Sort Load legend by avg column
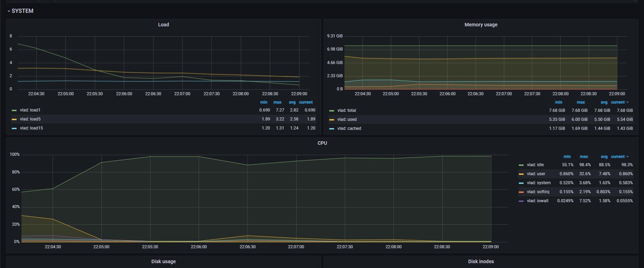Image resolution: width=644 pixels, height=268 pixels. pyautogui.click(x=292, y=102)
